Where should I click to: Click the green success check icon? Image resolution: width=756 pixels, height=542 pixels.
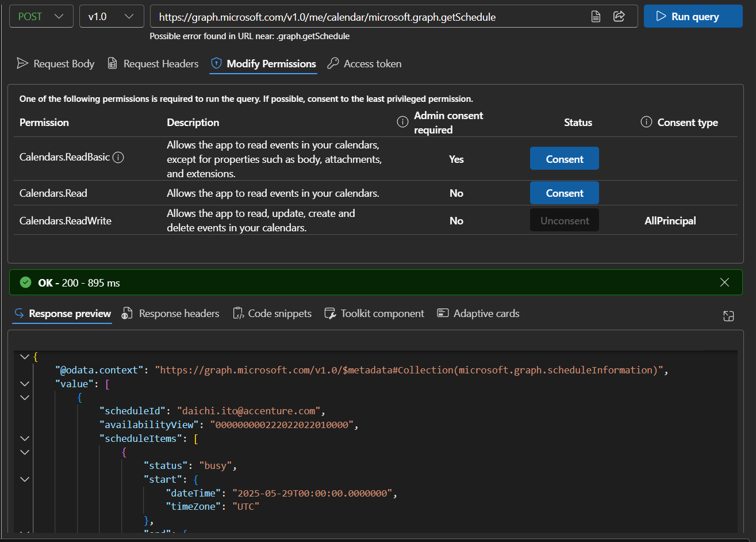click(x=25, y=283)
